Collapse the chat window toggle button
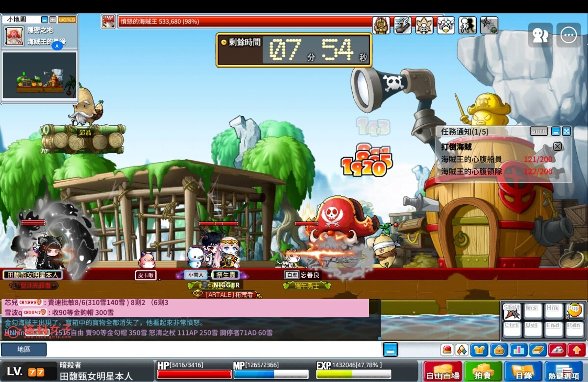588x382 pixels. click(390, 349)
